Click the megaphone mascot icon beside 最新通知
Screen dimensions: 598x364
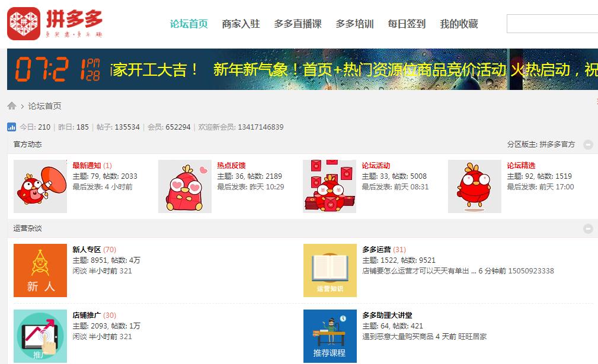pos(40,186)
